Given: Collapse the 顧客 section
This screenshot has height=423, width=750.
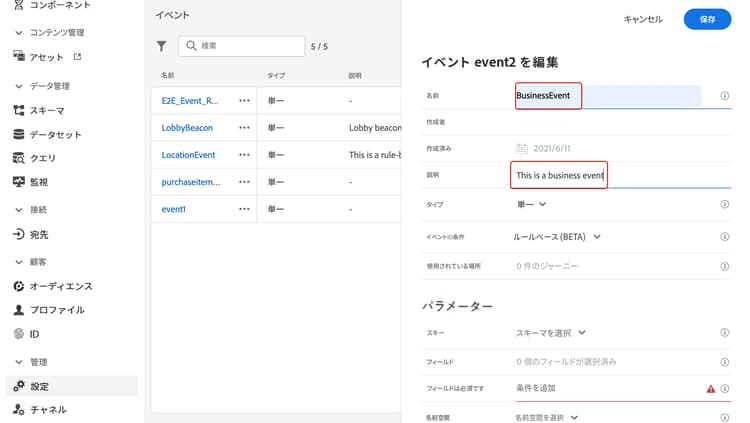Looking at the screenshot, I should coord(19,262).
